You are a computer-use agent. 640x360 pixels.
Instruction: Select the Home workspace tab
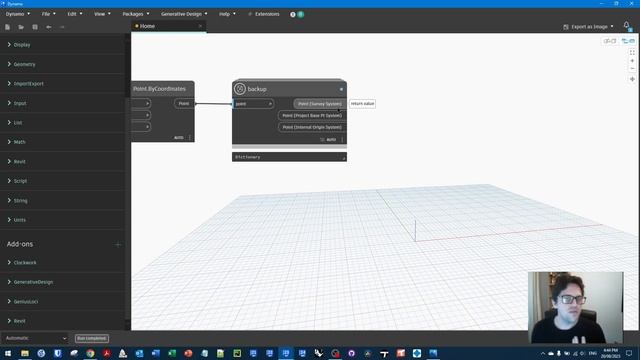point(147,26)
